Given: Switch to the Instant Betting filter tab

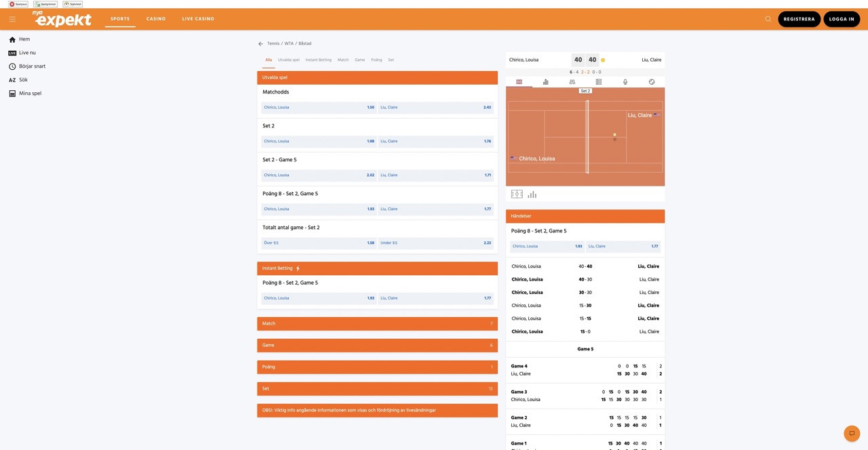Looking at the screenshot, I should tap(318, 60).
